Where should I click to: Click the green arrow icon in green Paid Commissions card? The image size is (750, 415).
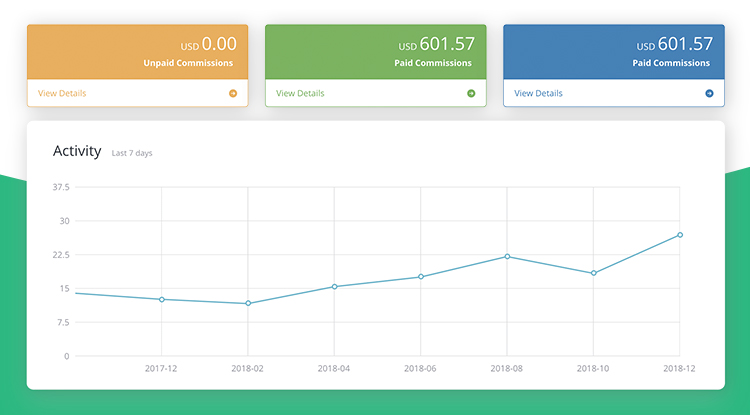click(471, 93)
